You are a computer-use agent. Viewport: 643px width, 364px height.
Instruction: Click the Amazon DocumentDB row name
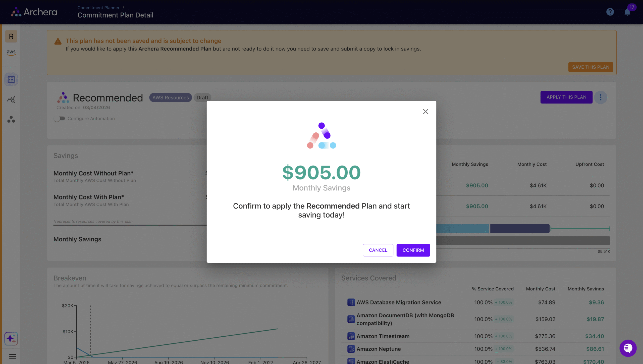(405, 319)
